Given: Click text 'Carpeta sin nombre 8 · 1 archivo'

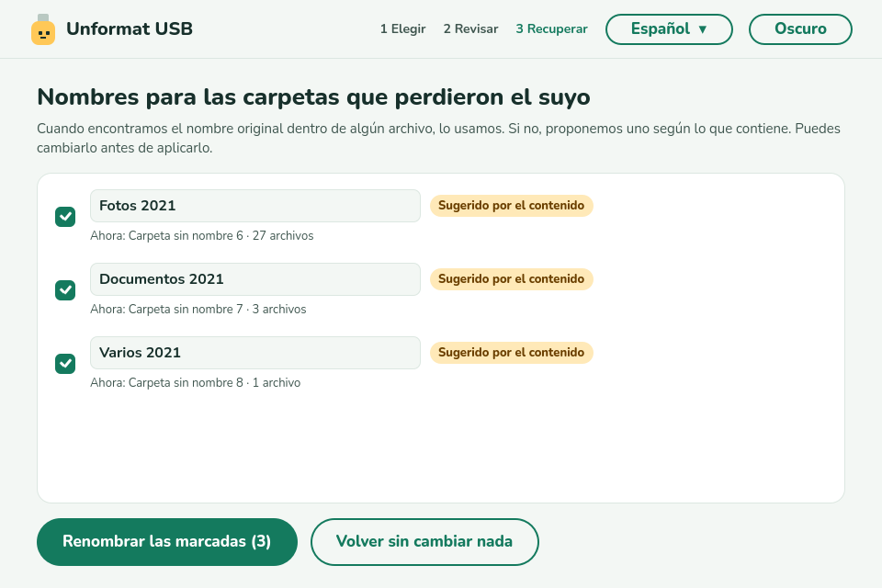Looking at the screenshot, I should click(x=214, y=382).
